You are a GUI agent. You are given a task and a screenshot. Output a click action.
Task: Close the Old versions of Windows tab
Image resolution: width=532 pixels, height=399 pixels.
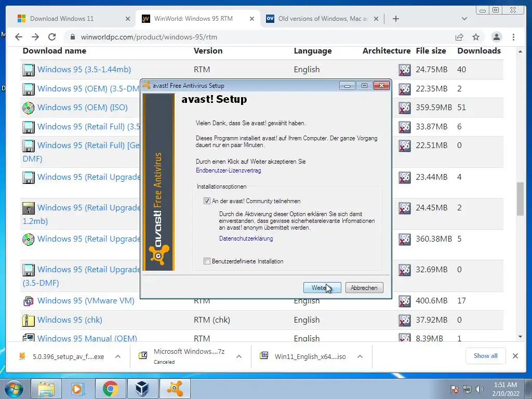(x=376, y=19)
